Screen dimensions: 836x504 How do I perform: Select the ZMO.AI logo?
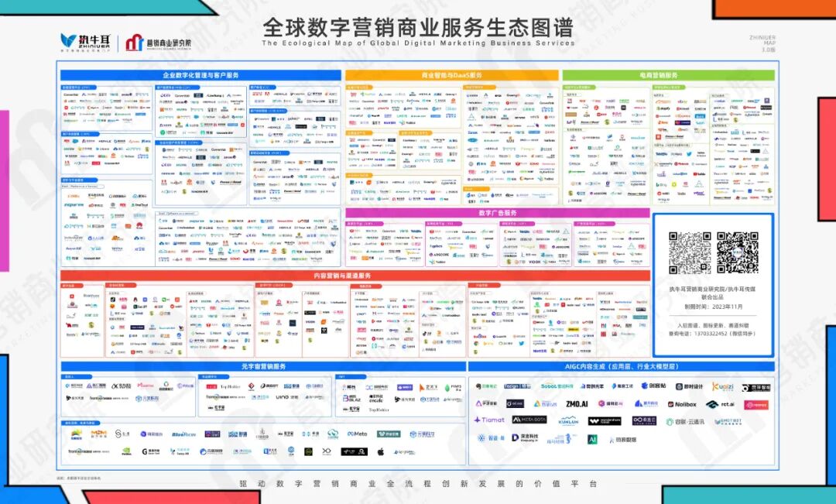point(577,403)
